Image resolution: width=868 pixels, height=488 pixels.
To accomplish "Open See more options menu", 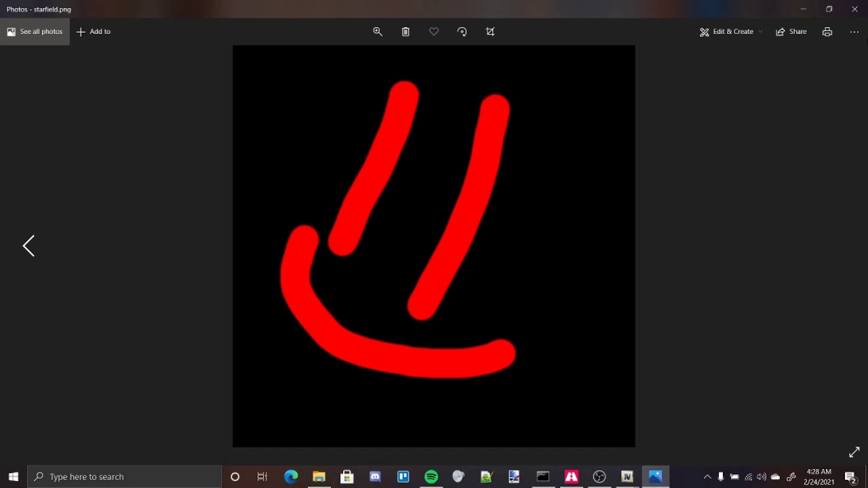I will point(854,32).
